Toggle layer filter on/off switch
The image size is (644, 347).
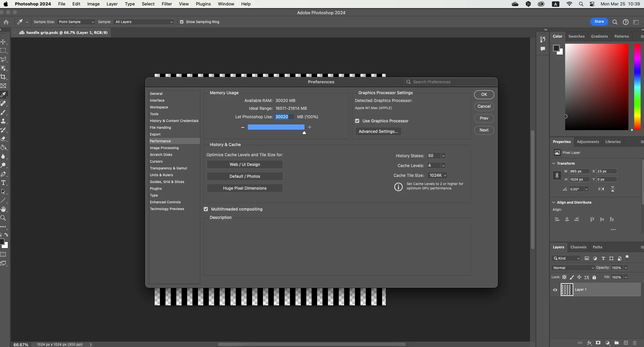[x=627, y=258]
